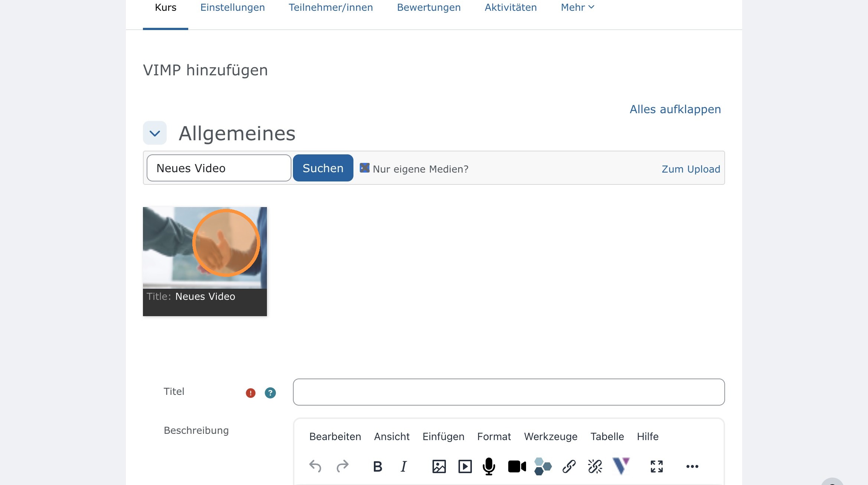Toggle italic formatting in description editor
This screenshot has height=485, width=868.
(x=404, y=466)
